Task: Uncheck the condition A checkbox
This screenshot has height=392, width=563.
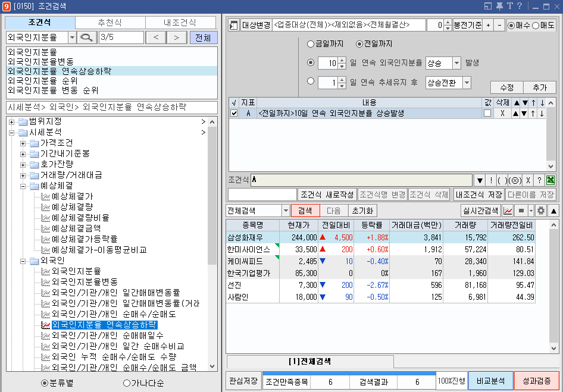Action: pyautogui.click(x=234, y=113)
